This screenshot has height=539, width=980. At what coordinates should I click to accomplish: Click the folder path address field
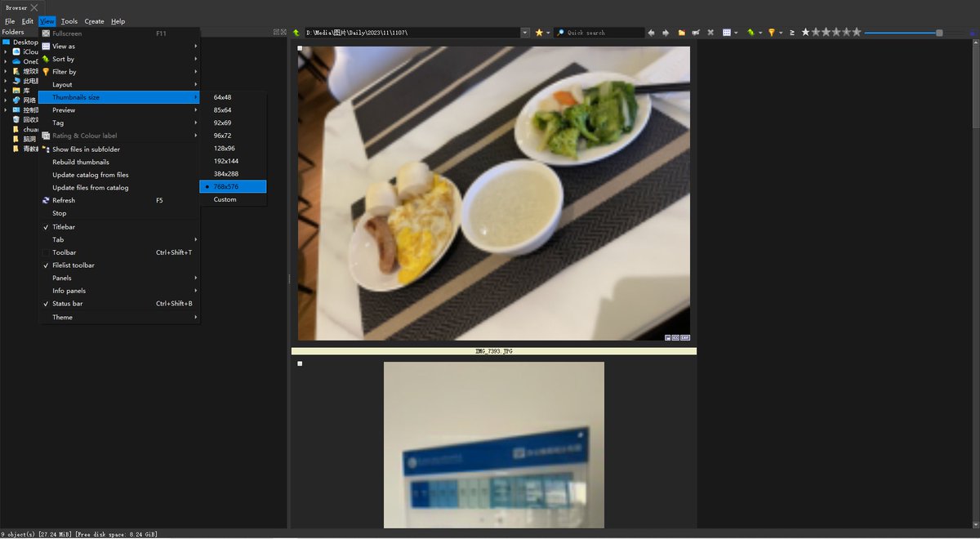click(412, 33)
